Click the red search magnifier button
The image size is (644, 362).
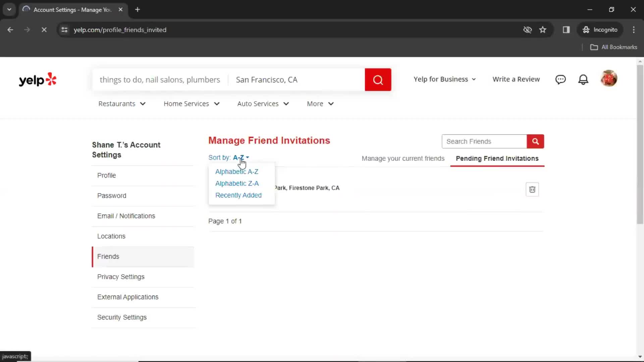coord(378,79)
